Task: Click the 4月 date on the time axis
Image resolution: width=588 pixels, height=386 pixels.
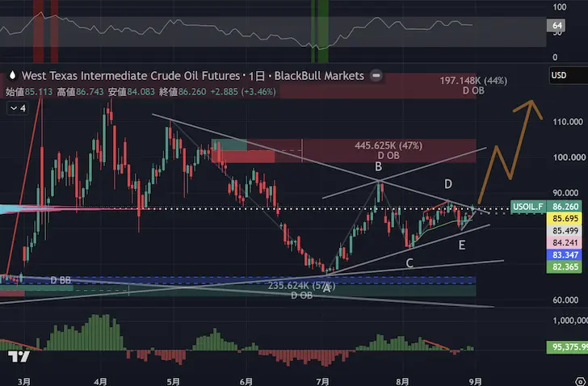Action: click(100, 381)
